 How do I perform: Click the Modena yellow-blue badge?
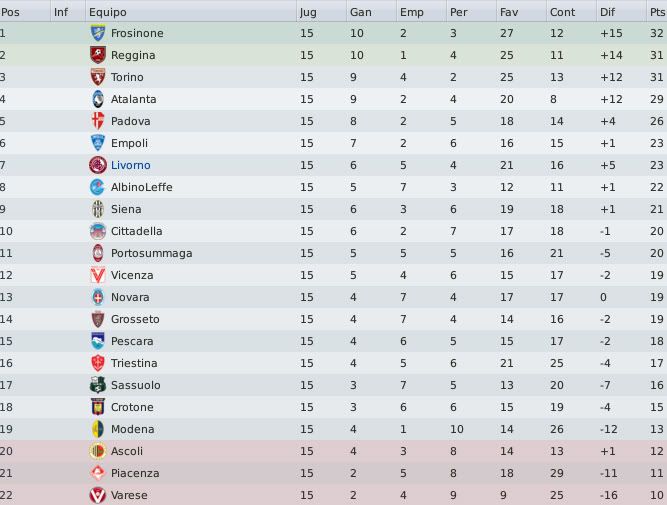[98, 429]
